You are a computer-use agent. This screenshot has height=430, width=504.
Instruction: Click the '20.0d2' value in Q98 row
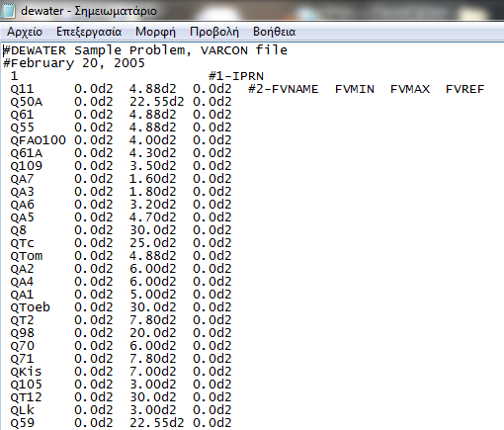153,333
